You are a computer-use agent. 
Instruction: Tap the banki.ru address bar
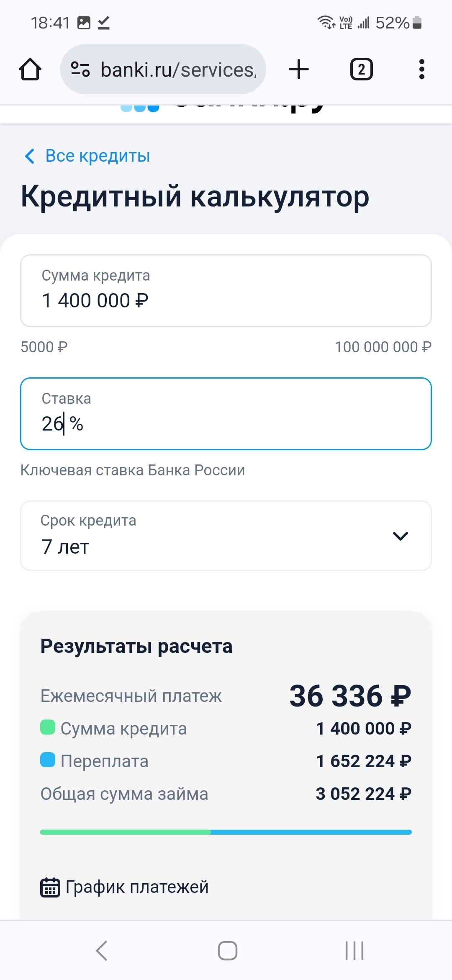[x=178, y=69]
